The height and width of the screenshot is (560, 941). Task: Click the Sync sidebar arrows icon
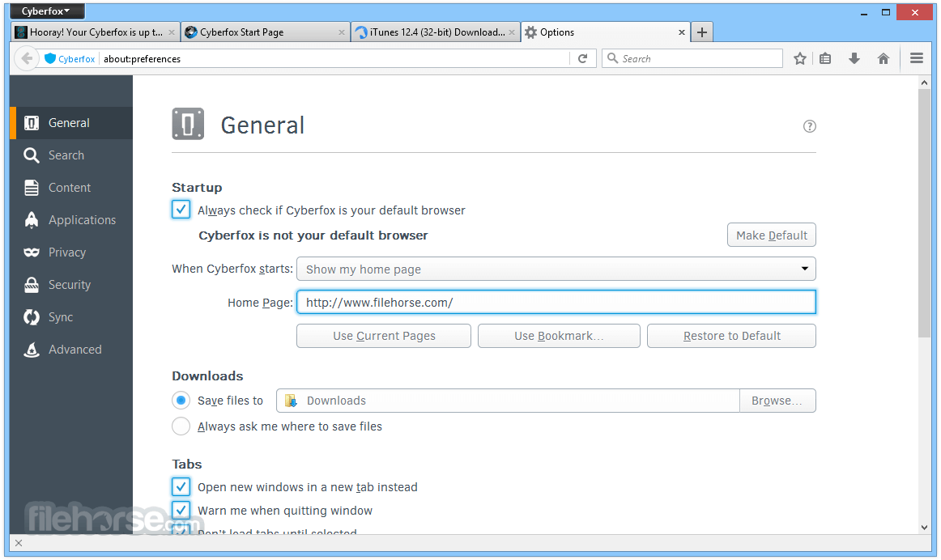(x=32, y=317)
